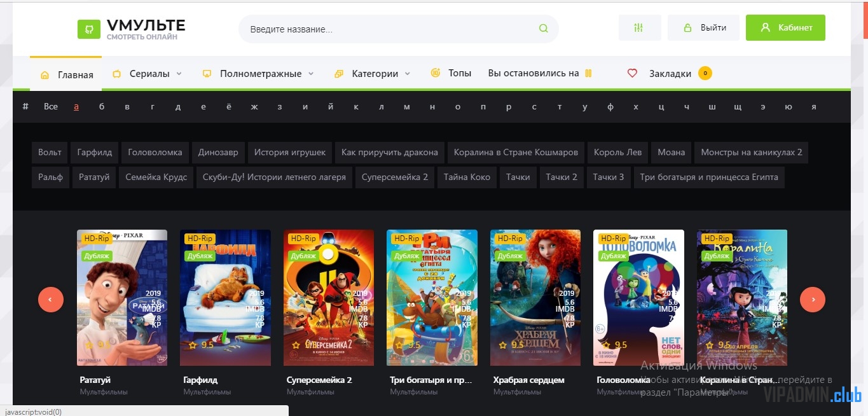This screenshot has width=868, height=416.
Task: Click the rating star on the Гарфилд poster
Action: 192,345
